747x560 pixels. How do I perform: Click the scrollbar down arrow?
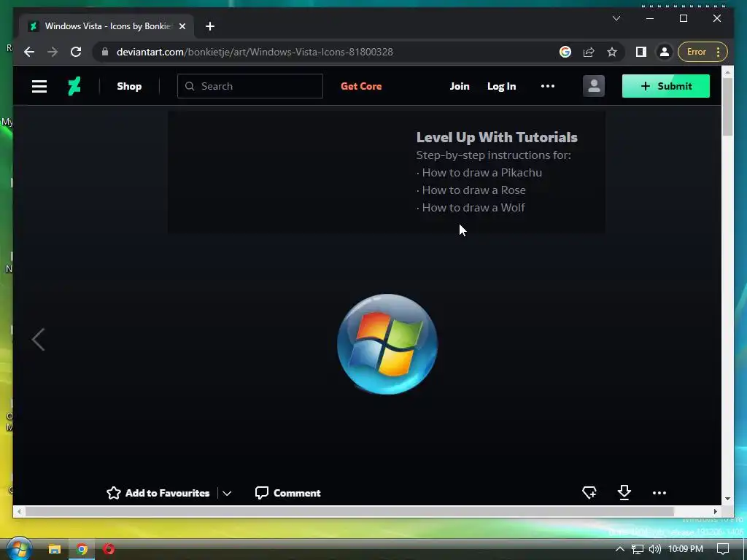(727, 499)
